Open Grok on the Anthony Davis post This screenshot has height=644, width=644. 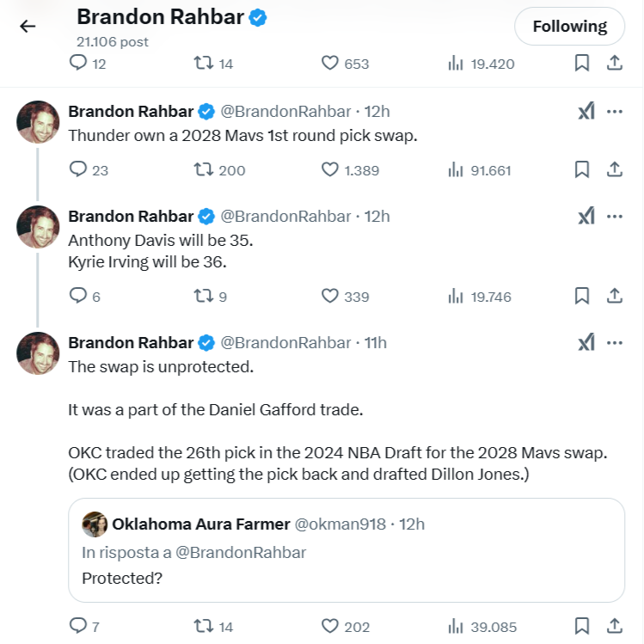pyautogui.click(x=586, y=216)
